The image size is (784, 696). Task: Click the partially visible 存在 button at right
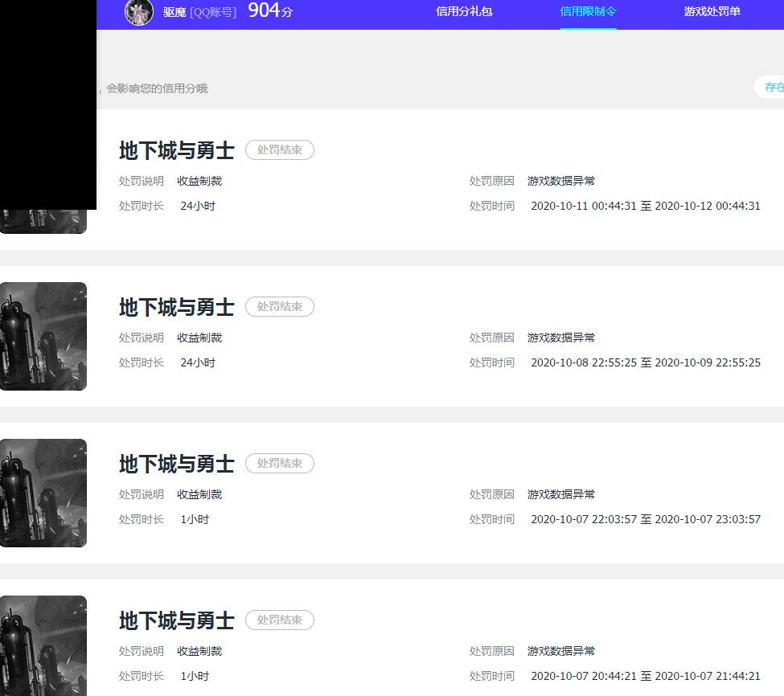pyautogui.click(x=772, y=87)
